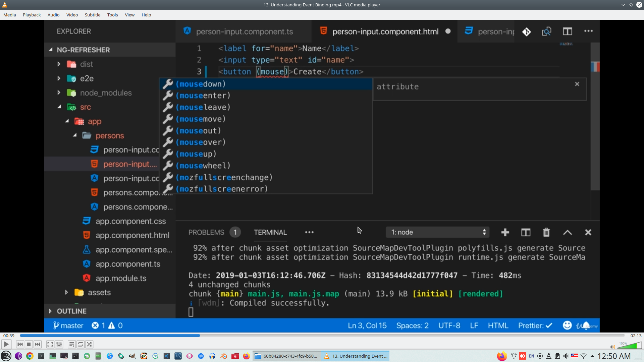This screenshot has width=644, height=362.
Task: Open the Playback menu
Action: tap(32, 15)
